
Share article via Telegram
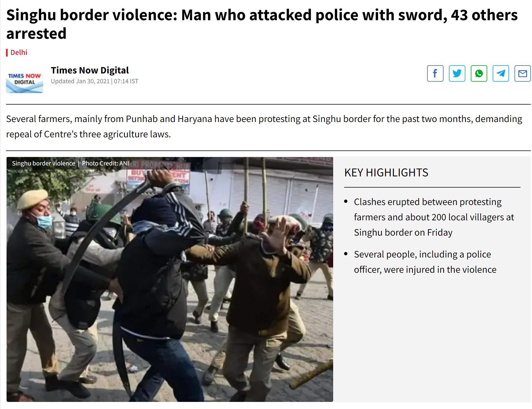tap(501, 73)
